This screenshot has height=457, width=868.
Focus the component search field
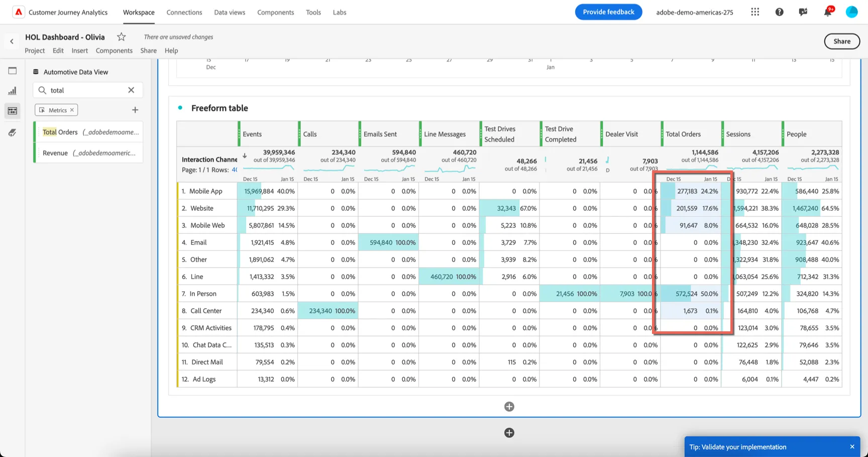(x=88, y=90)
